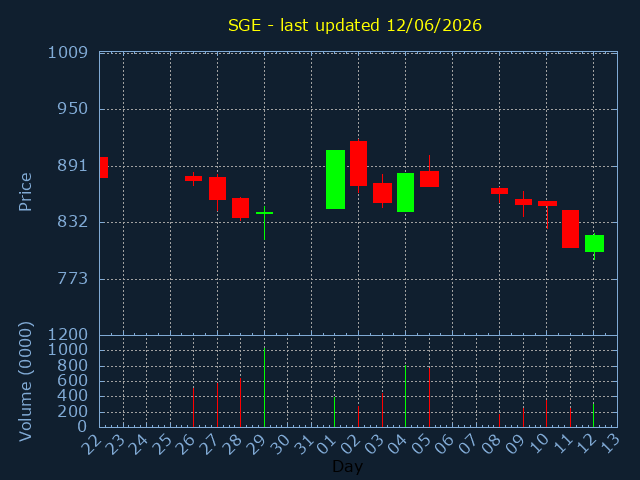Click the tall green volume bar on day 29
The image size is (640, 480).
point(264,387)
